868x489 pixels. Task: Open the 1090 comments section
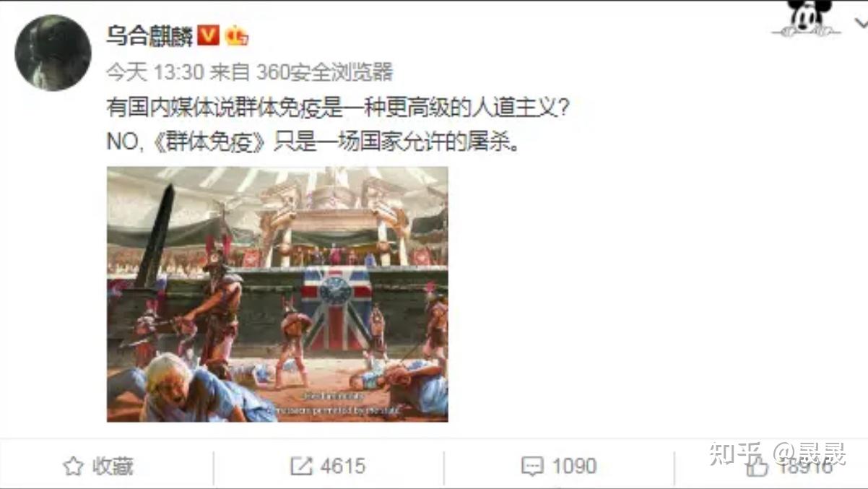click(x=574, y=467)
